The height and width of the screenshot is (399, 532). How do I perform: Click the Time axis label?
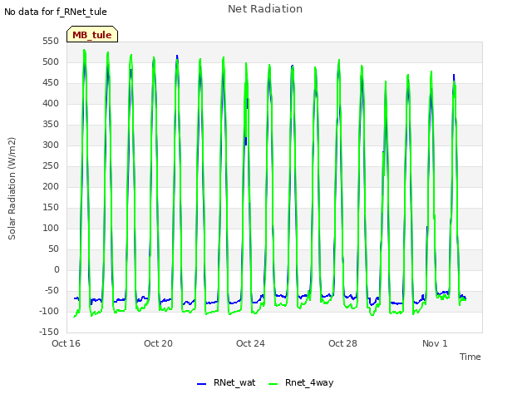pyautogui.click(x=470, y=357)
